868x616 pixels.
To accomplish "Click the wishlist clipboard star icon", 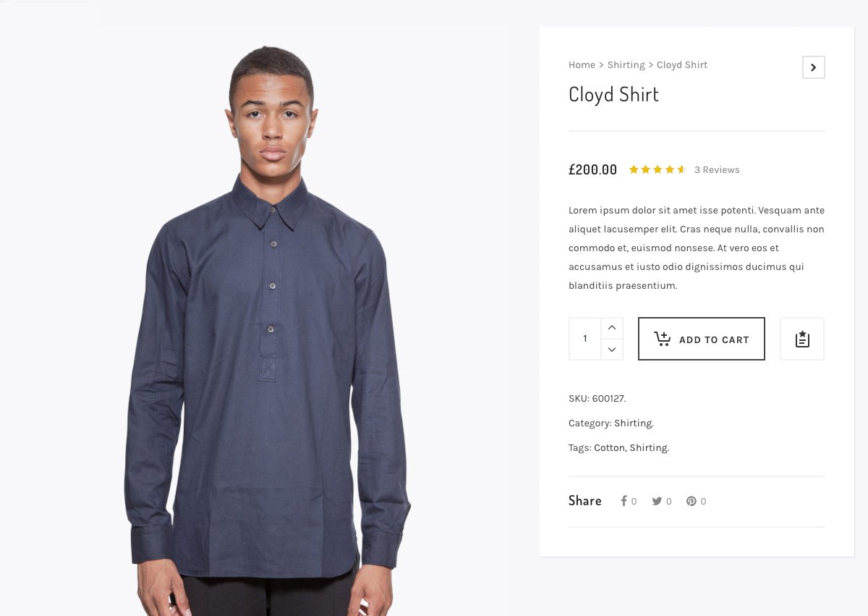I will coord(802,339).
